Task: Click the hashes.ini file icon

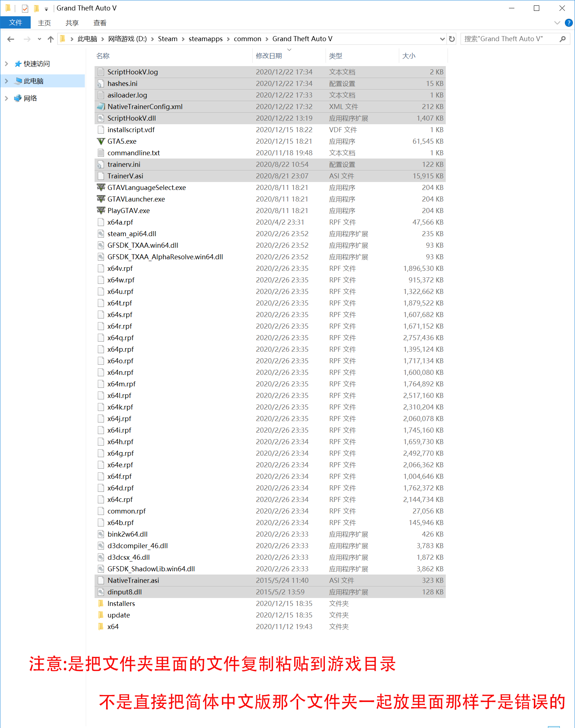Action: click(x=101, y=83)
